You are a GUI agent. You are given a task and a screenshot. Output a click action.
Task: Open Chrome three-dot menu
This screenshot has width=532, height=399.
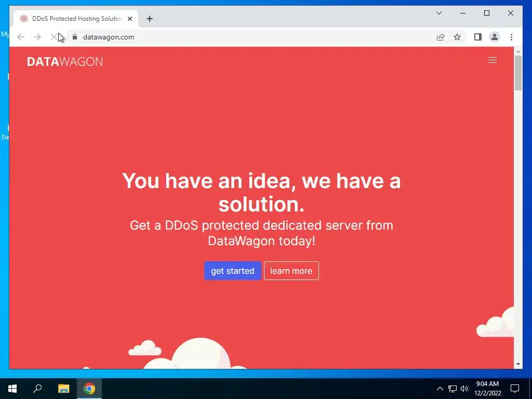point(511,37)
